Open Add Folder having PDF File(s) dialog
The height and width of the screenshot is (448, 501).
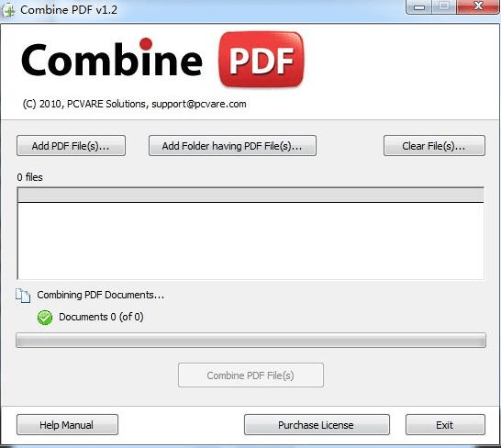(x=232, y=146)
